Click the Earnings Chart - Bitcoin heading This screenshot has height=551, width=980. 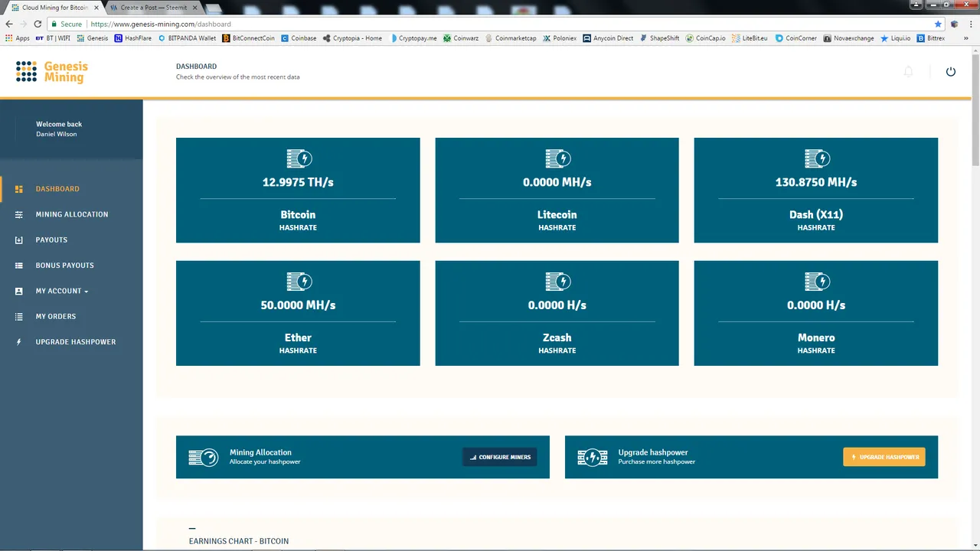[x=239, y=541]
